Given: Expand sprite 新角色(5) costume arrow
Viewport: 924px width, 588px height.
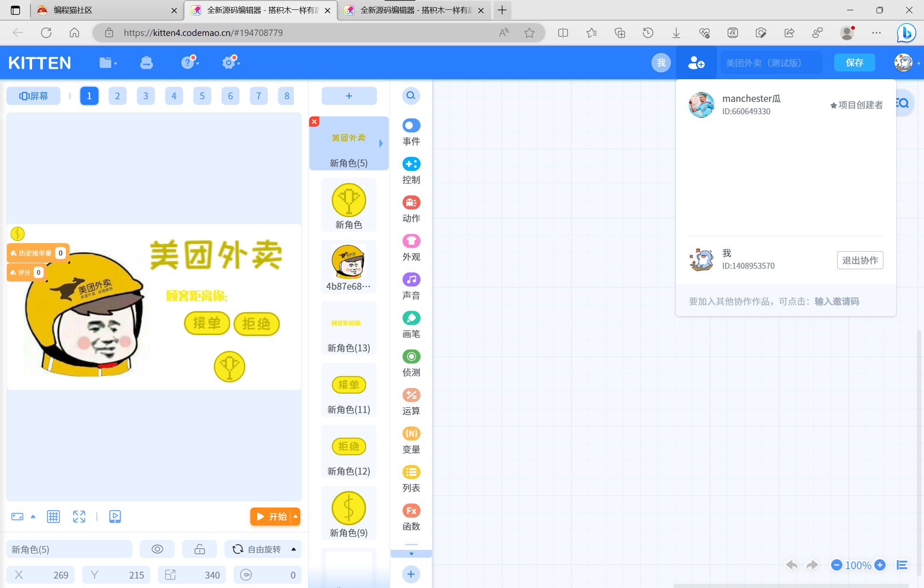Looking at the screenshot, I should (x=381, y=143).
